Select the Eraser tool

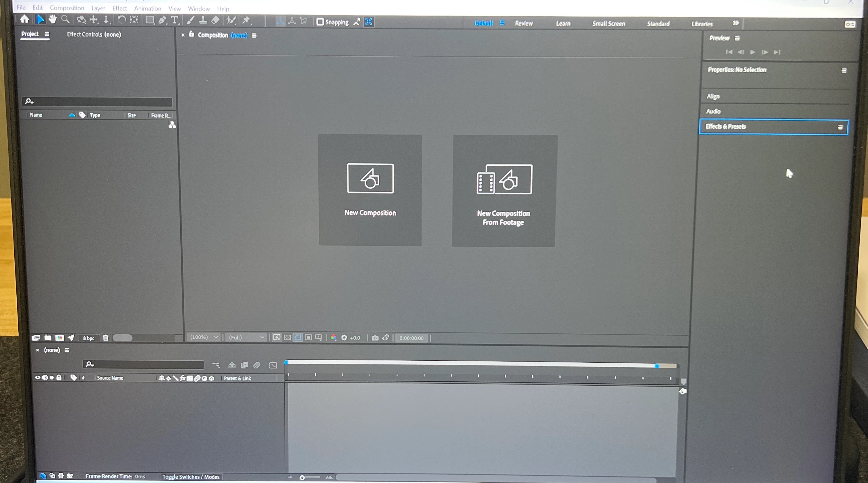(215, 20)
